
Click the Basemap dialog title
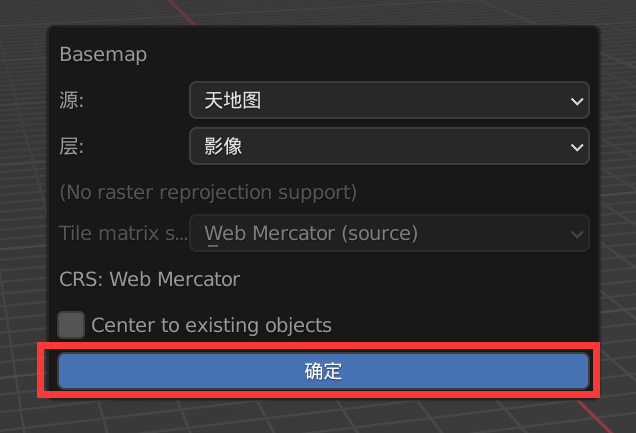(x=103, y=54)
